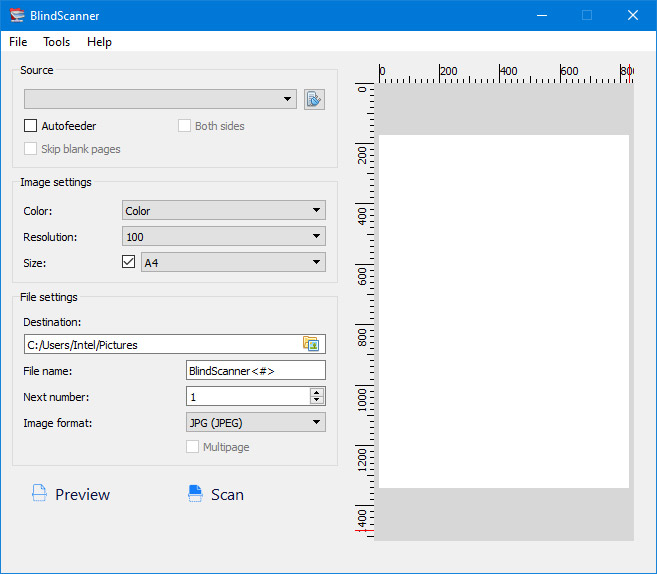Uncheck the Size checkbox
657x574 pixels.
[128, 262]
